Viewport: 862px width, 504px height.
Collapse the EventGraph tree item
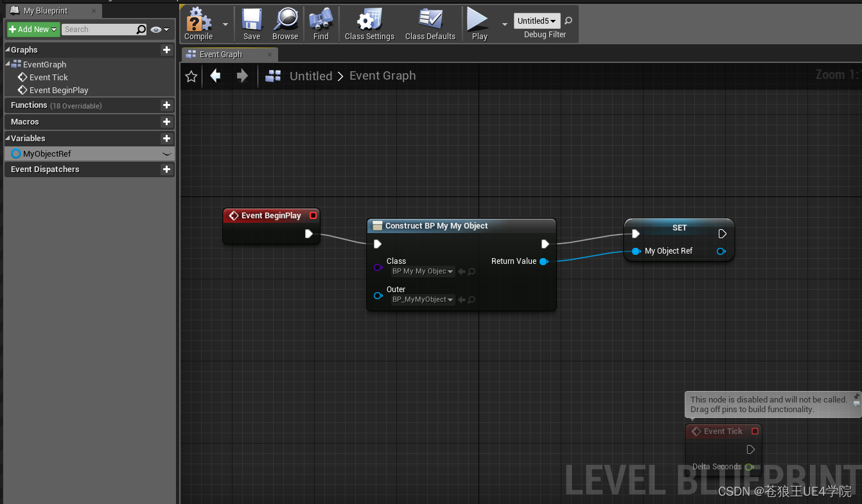[8, 64]
